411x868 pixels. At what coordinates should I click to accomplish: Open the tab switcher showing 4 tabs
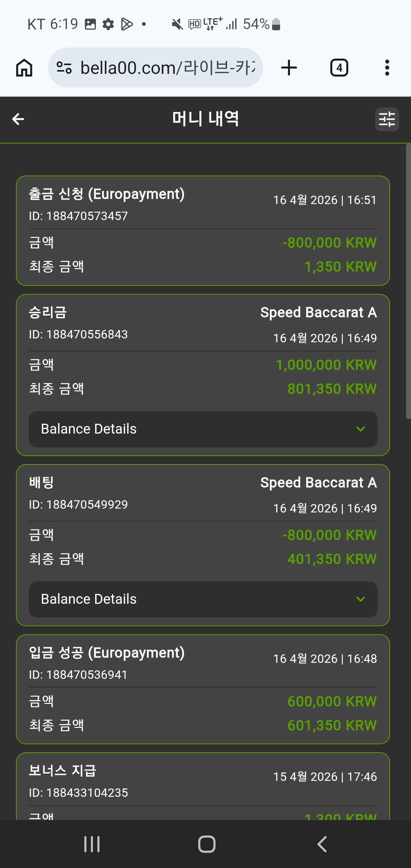click(339, 68)
